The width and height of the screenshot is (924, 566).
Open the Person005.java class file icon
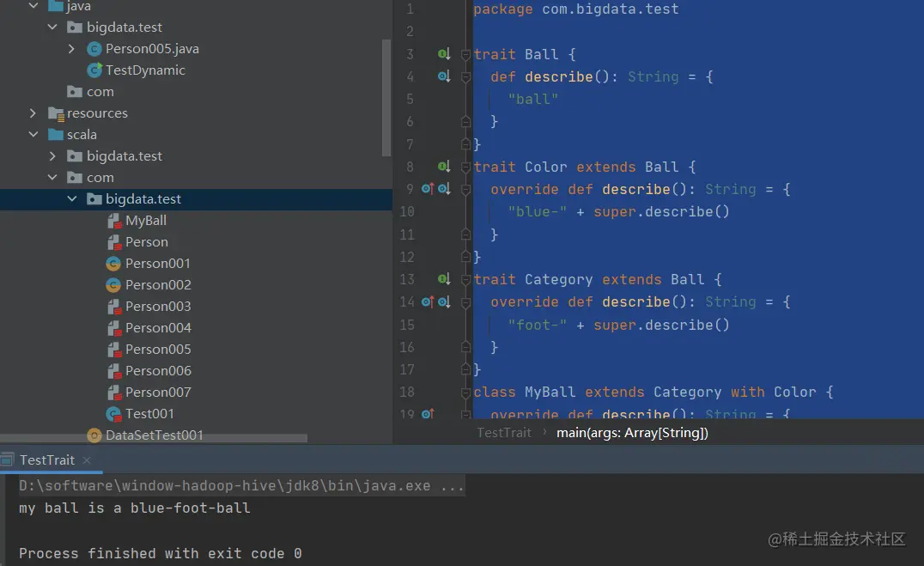(x=94, y=49)
